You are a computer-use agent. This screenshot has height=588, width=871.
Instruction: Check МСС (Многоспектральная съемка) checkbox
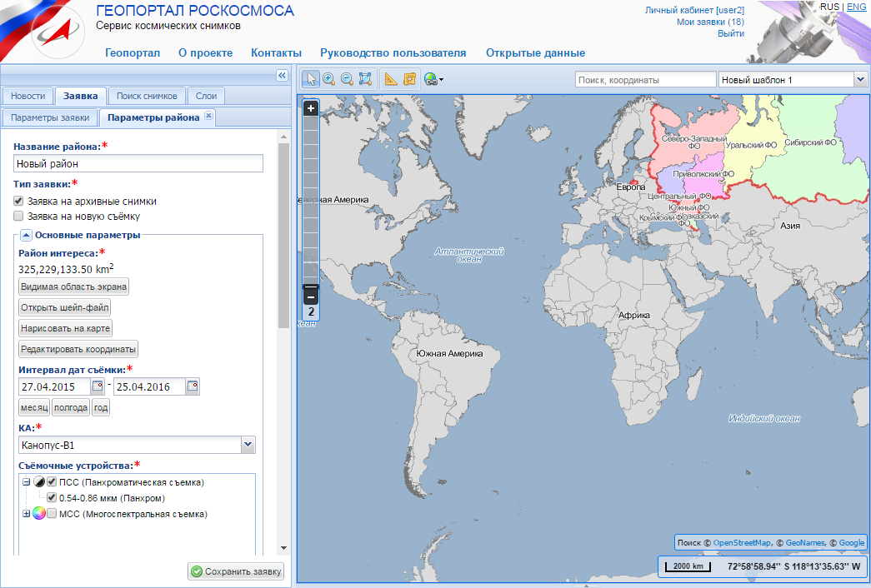52,514
